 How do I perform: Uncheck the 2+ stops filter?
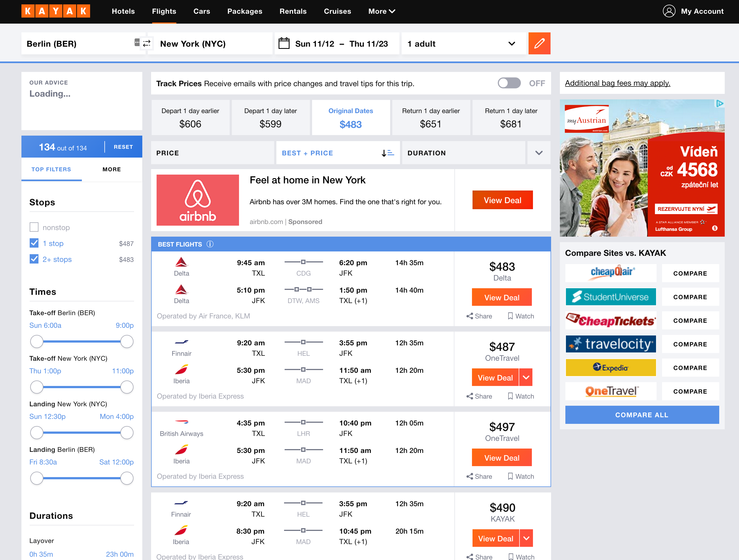(x=34, y=259)
